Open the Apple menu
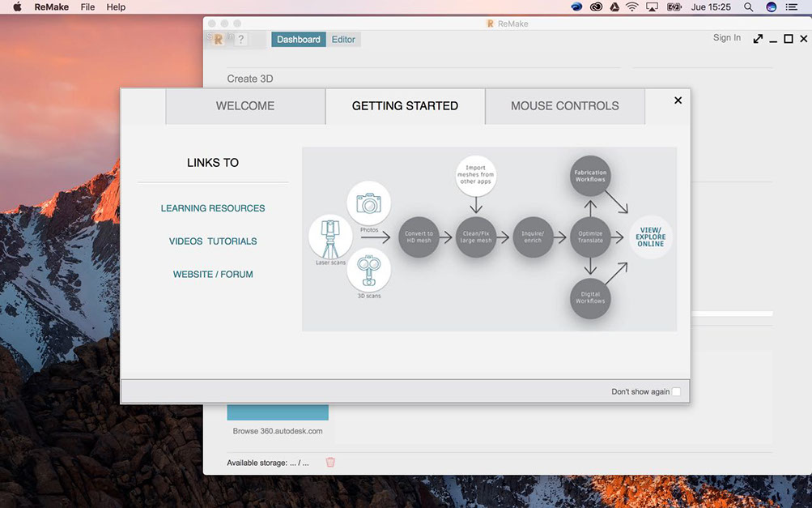 (x=17, y=6)
